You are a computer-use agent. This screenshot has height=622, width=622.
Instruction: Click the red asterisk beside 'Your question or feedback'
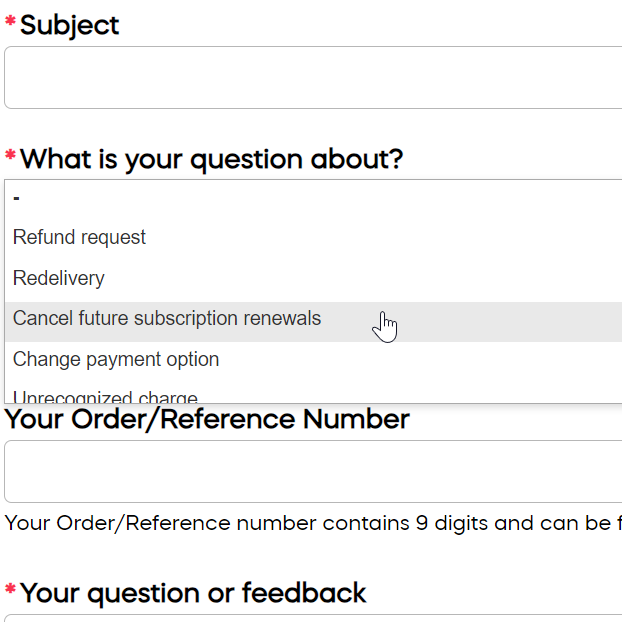[10, 588]
